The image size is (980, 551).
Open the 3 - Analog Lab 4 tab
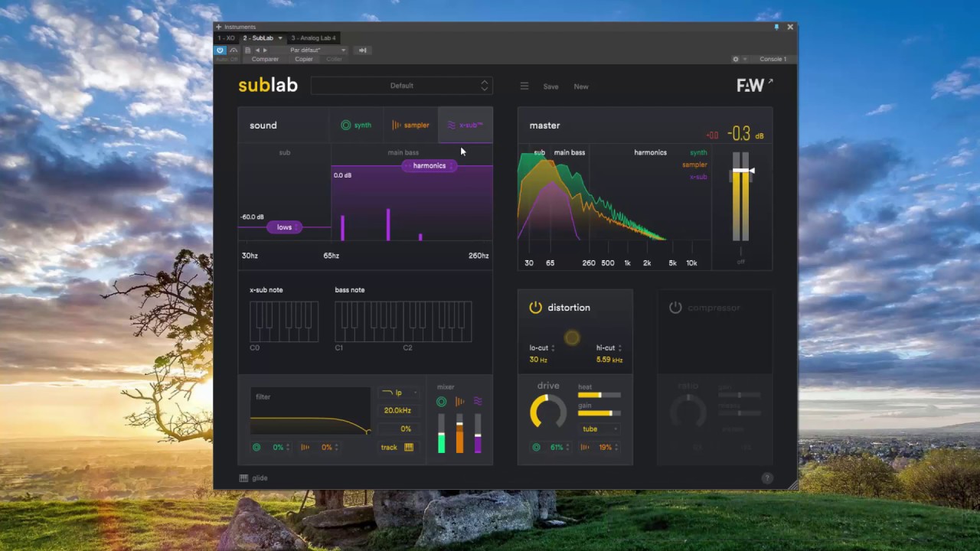click(313, 37)
